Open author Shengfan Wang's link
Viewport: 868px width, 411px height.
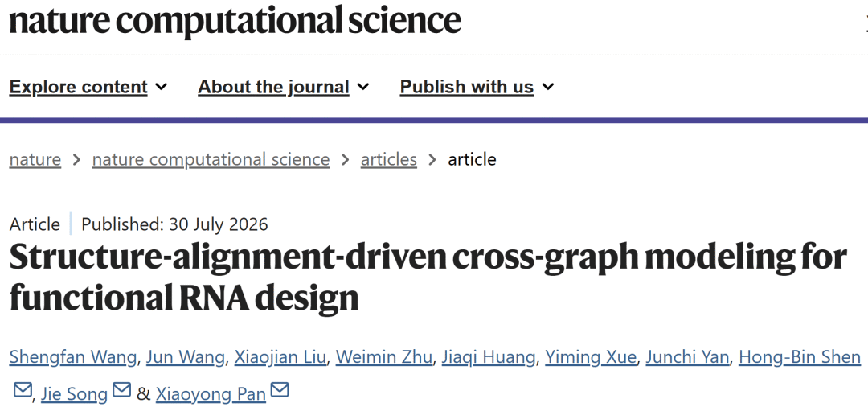point(72,358)
